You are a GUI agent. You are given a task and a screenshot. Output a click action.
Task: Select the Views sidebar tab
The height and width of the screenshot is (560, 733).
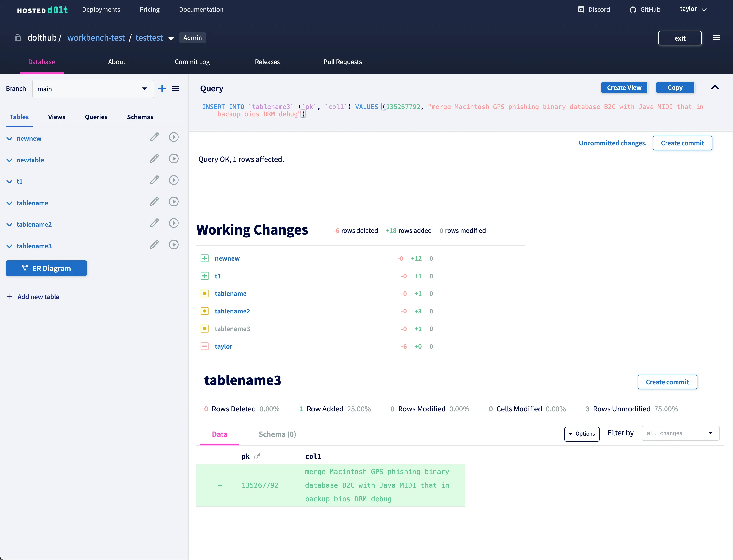pos(56,117)
